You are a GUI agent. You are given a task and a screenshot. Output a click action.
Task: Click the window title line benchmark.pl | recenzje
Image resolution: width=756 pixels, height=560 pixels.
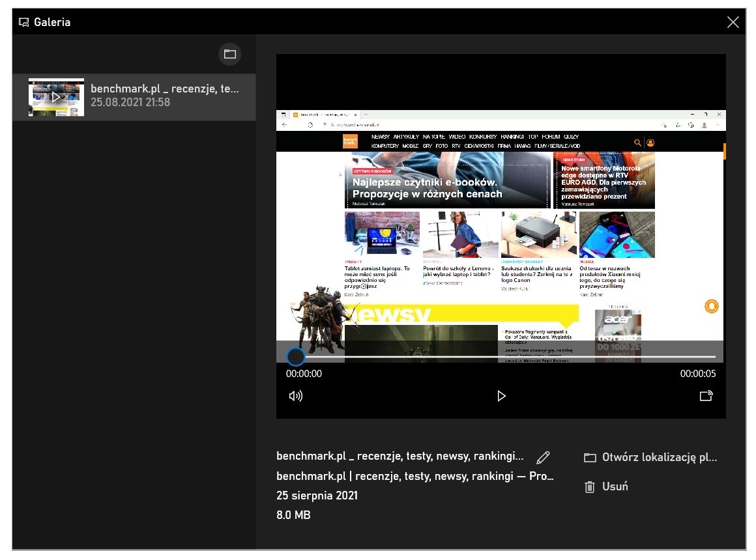coord(414,476)
